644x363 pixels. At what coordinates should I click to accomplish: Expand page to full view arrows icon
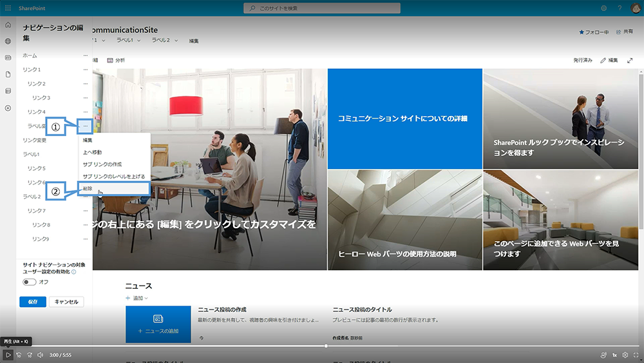630,60
